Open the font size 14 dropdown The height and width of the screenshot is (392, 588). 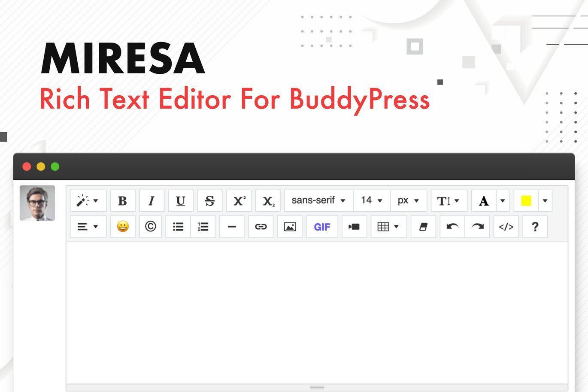point(371,200)
